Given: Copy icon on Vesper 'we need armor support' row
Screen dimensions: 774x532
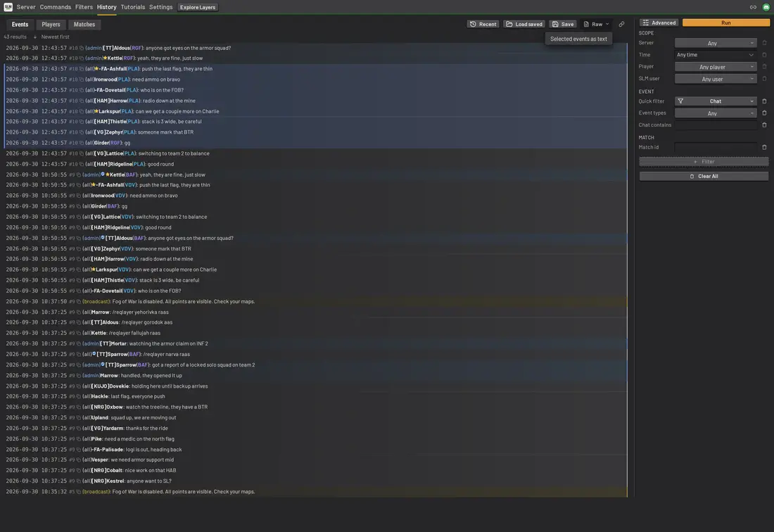Looking at the screenshot, I should [79, 460].
